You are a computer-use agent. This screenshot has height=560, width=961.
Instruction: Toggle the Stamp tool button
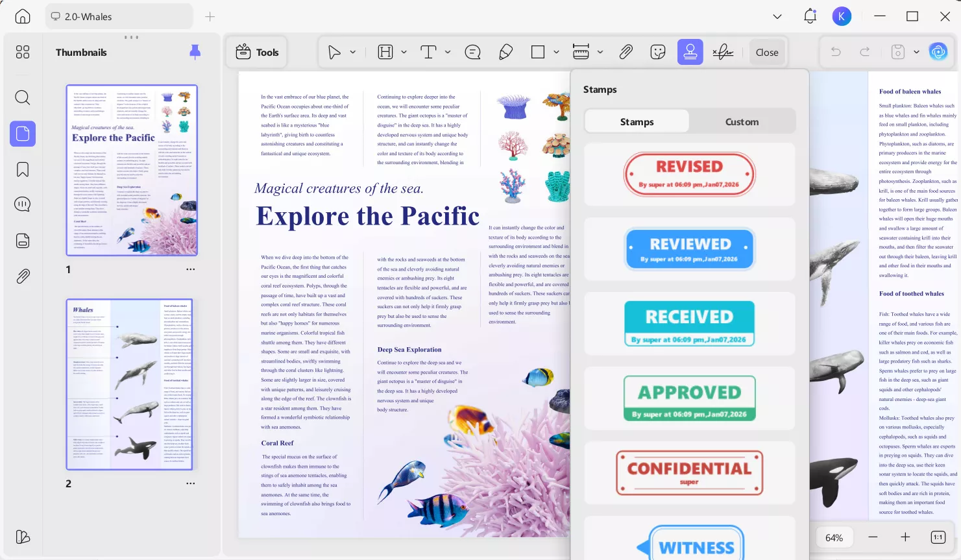tap(690, 53)
